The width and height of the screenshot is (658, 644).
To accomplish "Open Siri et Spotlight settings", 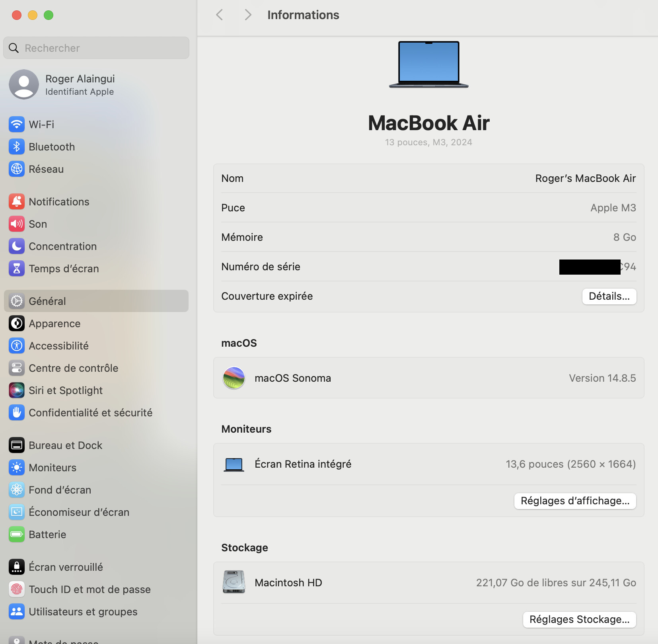I will 65,390.
